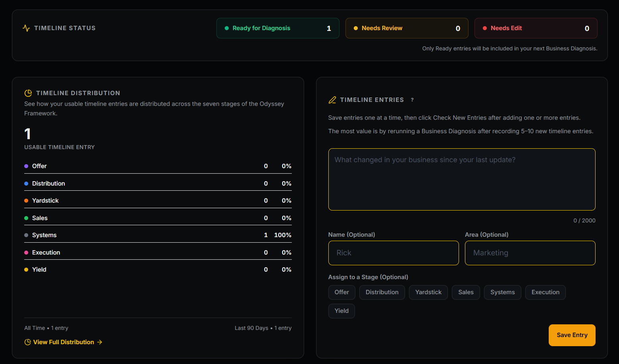This screenshot has height=364, width=619.
Task: Click the Timeline Status pulse icon
Action: [26, 28]
